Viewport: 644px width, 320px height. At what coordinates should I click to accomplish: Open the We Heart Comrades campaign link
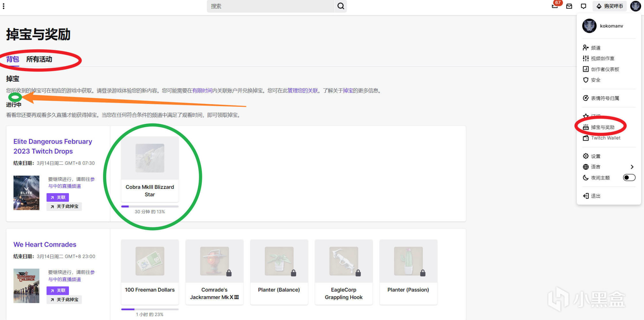(45, 244)
